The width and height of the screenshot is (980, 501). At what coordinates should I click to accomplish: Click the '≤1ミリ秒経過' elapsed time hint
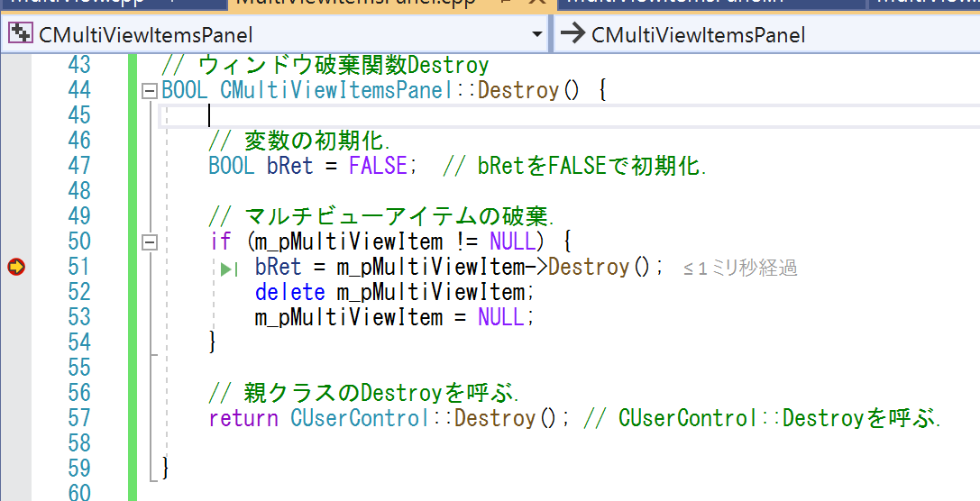coord(740,269)
